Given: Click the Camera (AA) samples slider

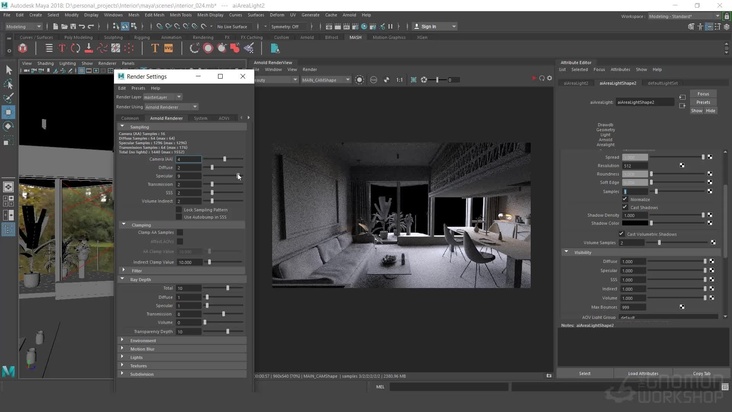Looking at the screenshot, I should pos(223,159).
